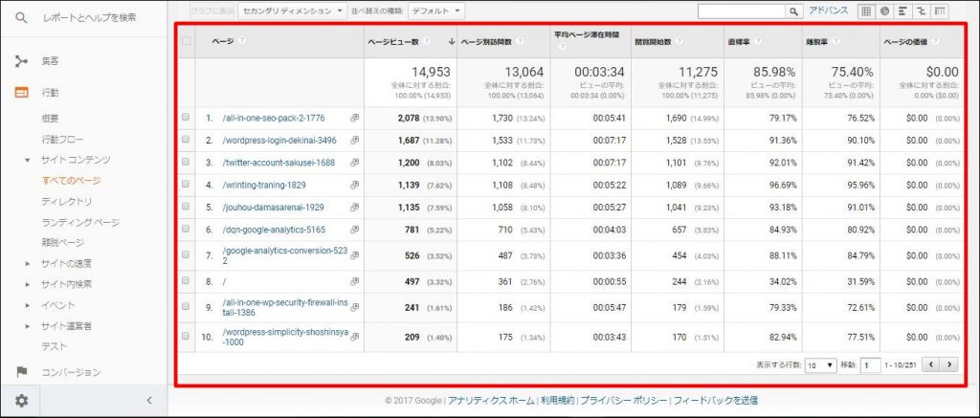
Task: Open the admin settings gear icon
Action: tap(21, 401)
